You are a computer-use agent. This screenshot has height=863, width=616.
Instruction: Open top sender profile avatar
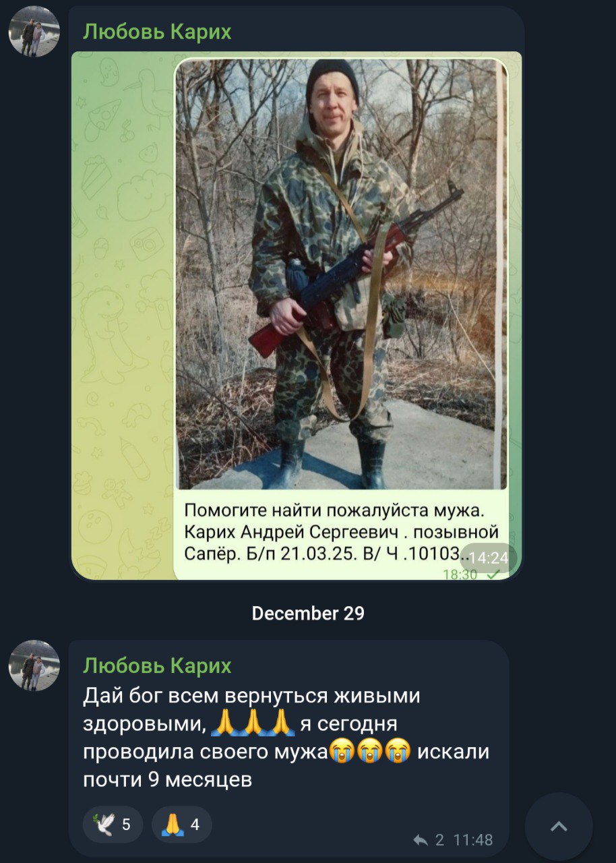[34, 31]
